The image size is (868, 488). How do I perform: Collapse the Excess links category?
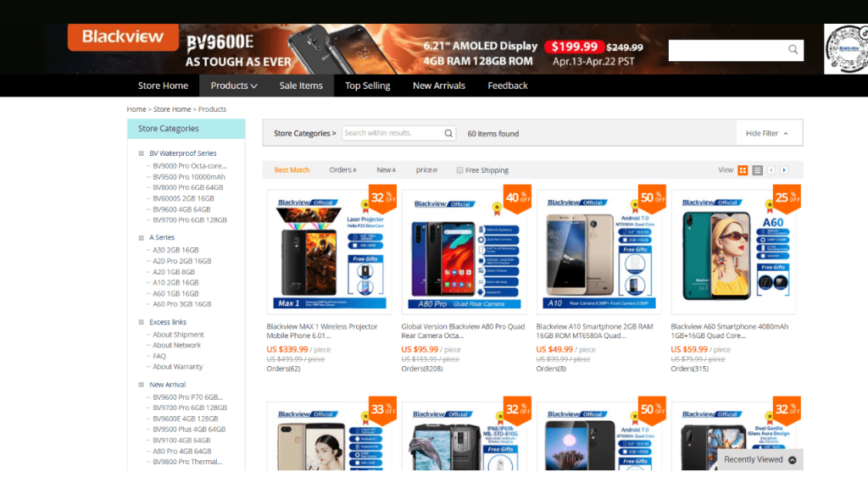click(x=142, y=322)
